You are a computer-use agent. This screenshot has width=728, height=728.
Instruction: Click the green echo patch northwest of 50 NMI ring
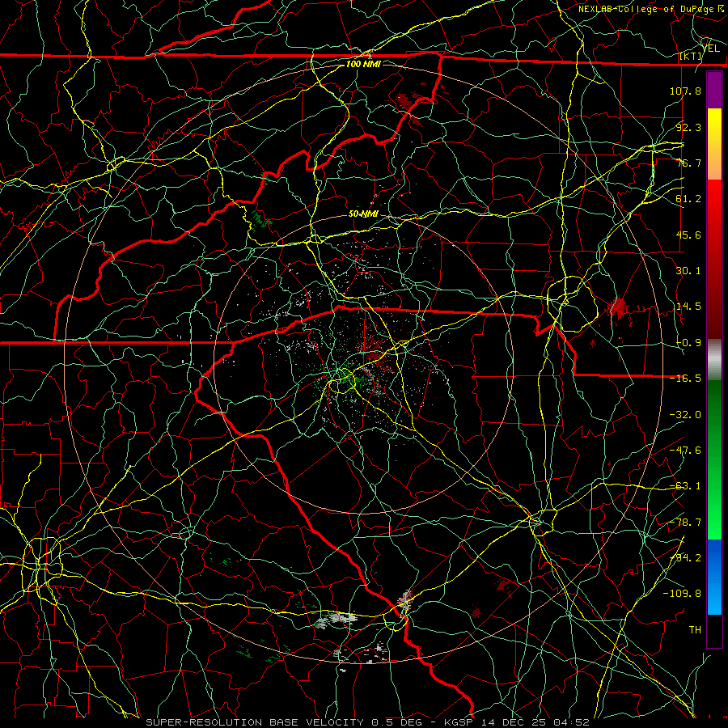click(260, 218)
